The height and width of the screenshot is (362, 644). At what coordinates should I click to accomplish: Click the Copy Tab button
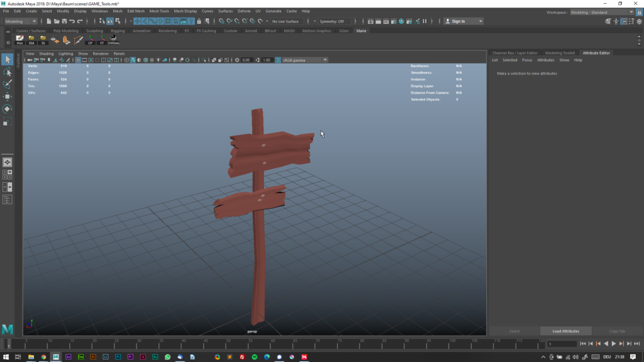point(617,331)
